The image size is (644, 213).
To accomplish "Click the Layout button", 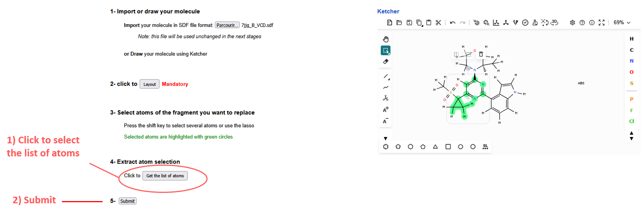I will pos(150,84).
